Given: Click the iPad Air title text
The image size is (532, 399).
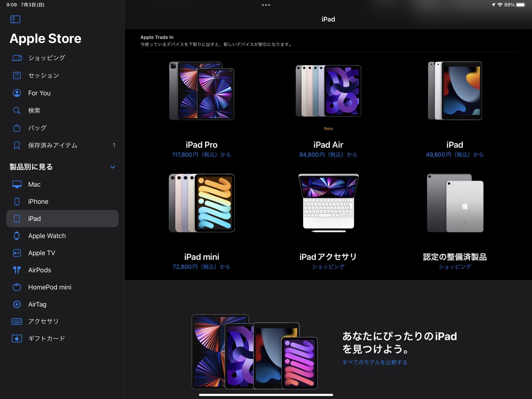Looking at the screenshot, I should pyautogui.click(x=328, y=145).
